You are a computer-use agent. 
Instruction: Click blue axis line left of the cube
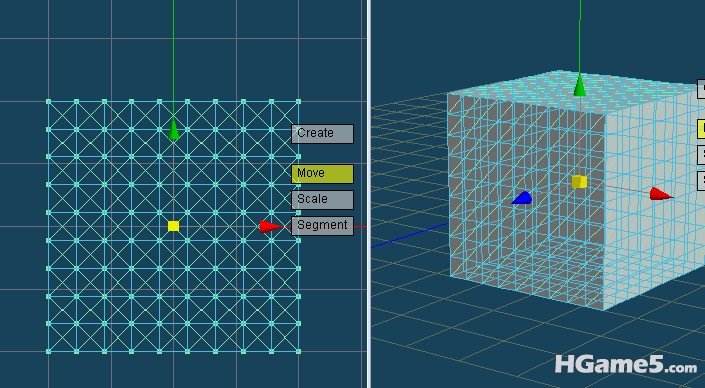(x=409, y=235)
